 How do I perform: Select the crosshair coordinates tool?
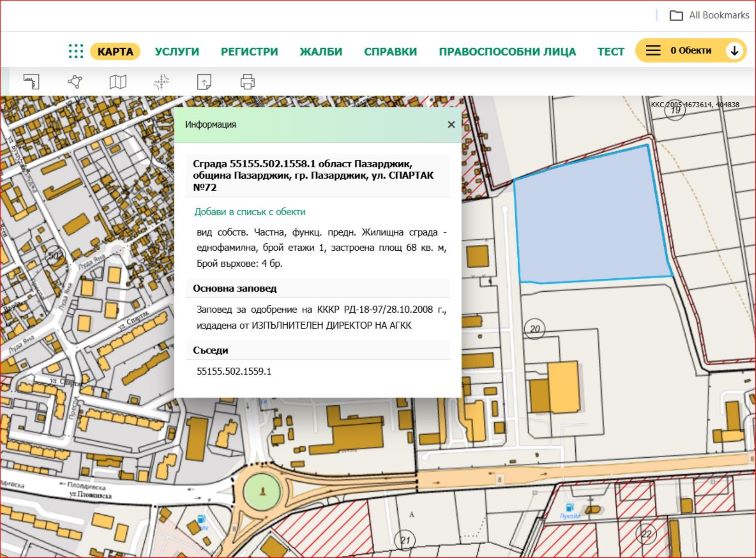pos(161,82)
